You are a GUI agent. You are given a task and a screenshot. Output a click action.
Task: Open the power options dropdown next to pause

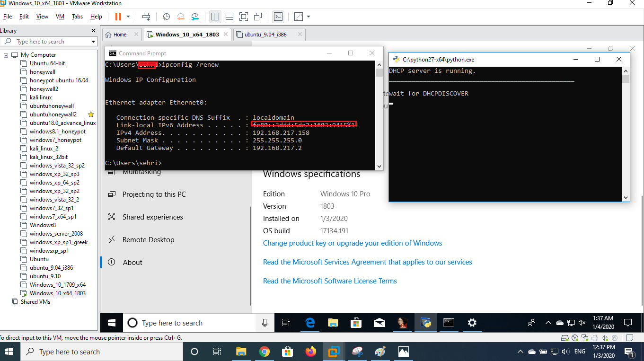[128, 17]
